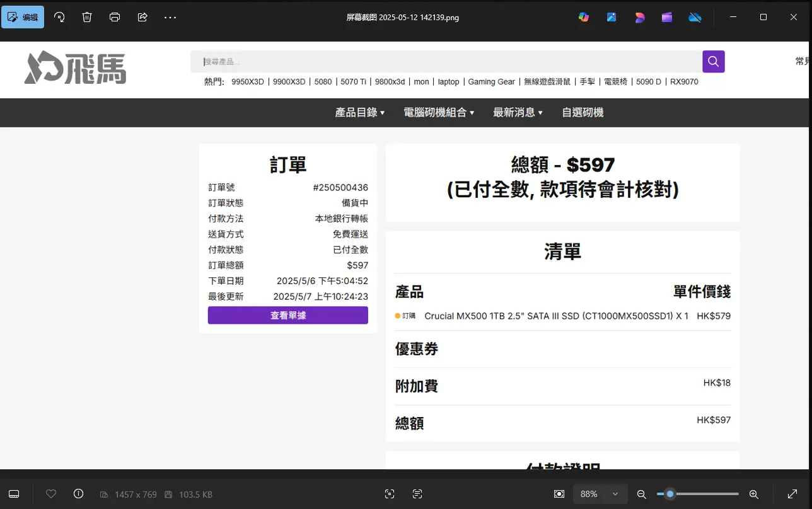The image size is (812, 509).
Task: Maximize the Photos window
Action: point(763,17)
